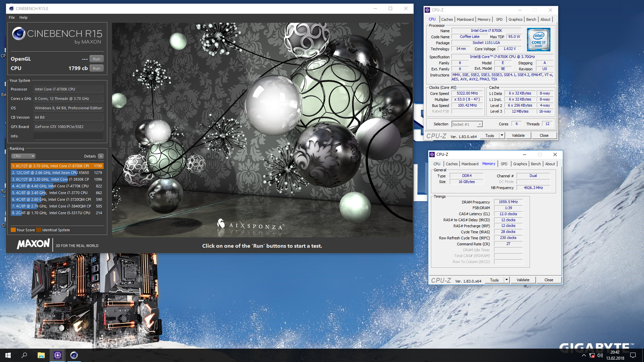The image size is (644, 362).
Task: Open Mainboard tab in upper CPU-Z
Action: pyautogui.click(x=465, y=19)
